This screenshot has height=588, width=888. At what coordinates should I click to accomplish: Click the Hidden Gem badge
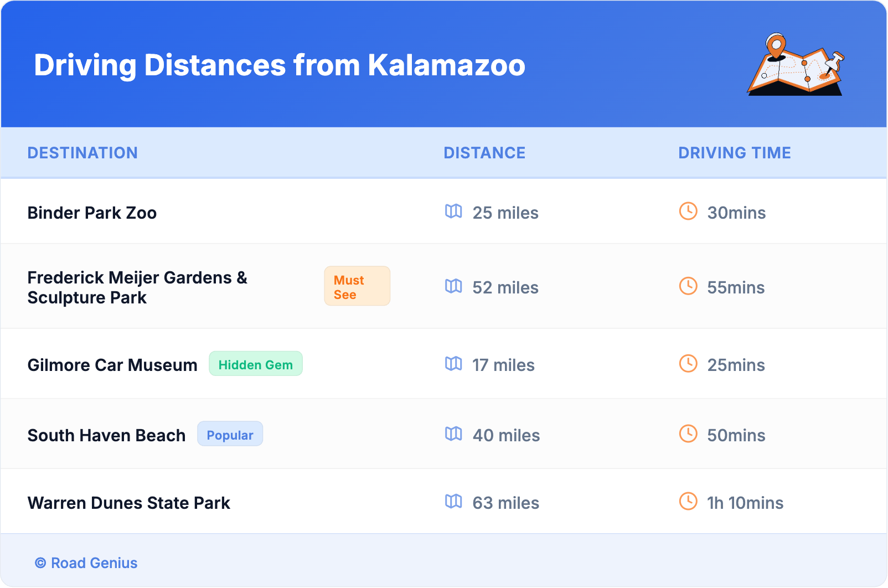pyautogui.click(x=256, y=364)
